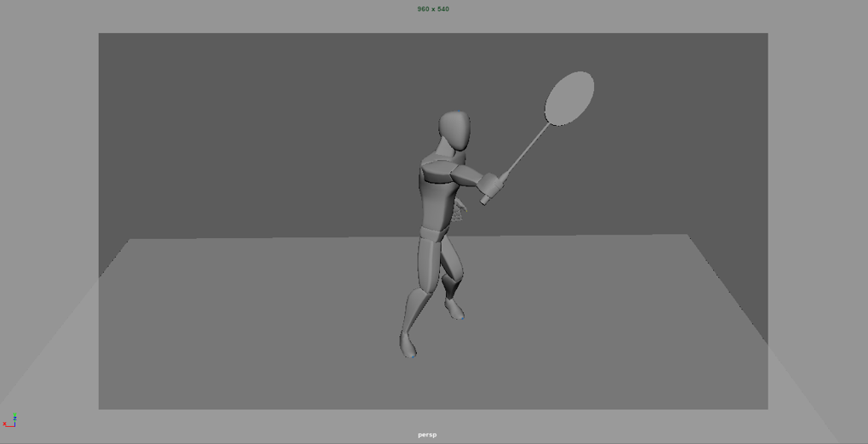Viewport: 868px width, 444px height.
Task: Select the character's rear raised foot
Action: pyautogui.click(x=454, y=309)
